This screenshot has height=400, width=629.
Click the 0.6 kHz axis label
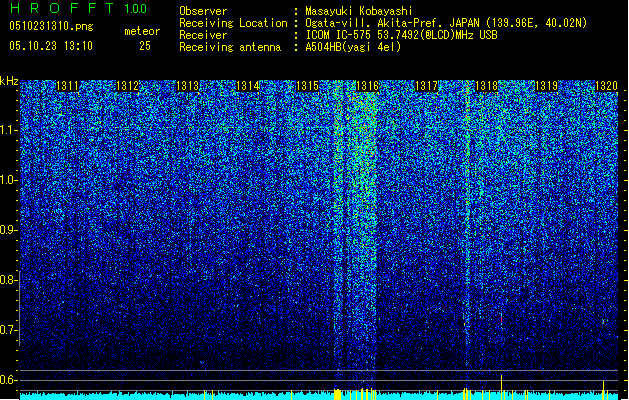point(8,380)
